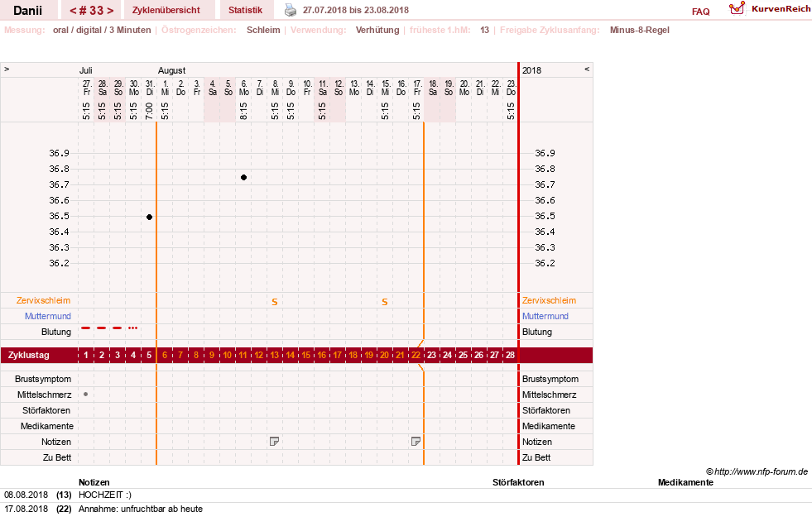Click the Medikamente column header below chart
812x531 pixels.
click(x=685, y=482)
